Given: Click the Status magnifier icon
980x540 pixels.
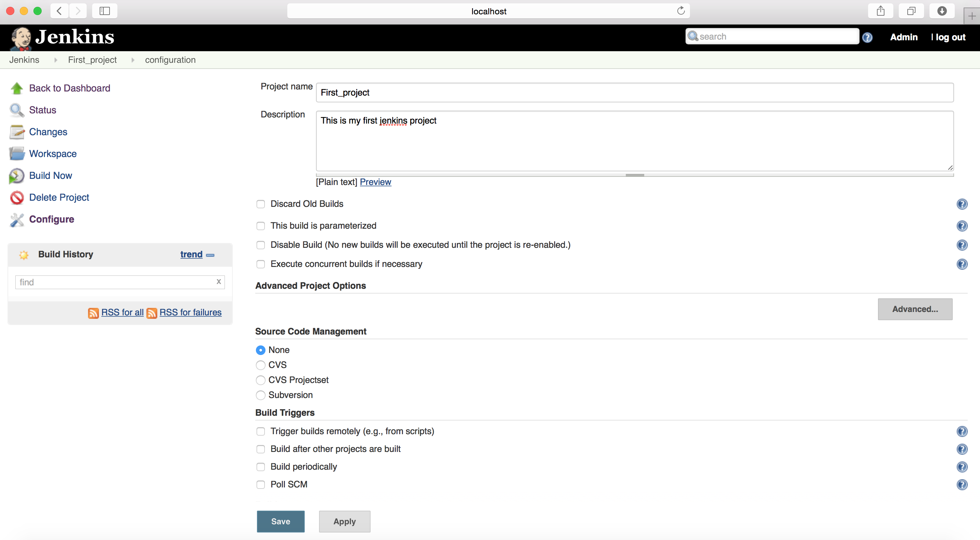Looking at the screenshot, I should (17, 110).
